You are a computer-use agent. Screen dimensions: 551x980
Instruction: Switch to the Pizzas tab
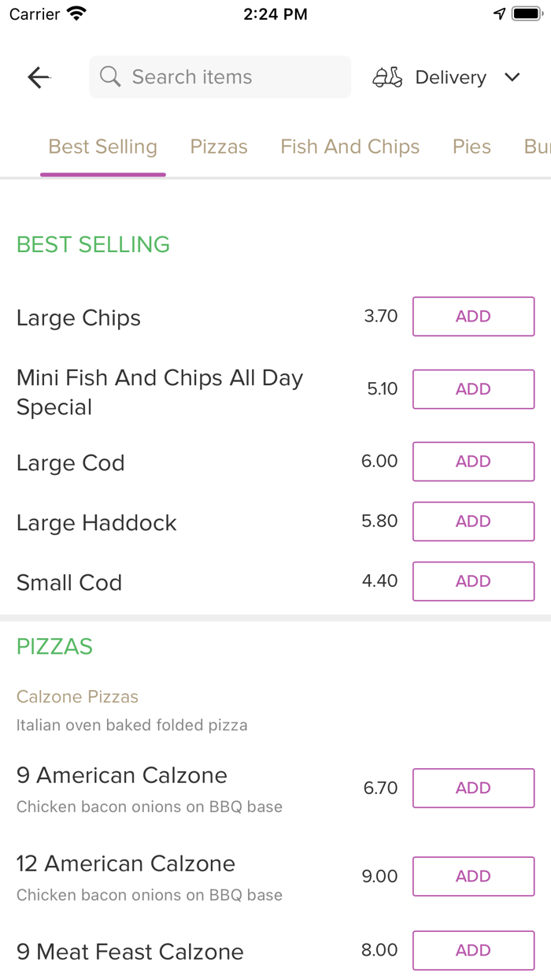click(x=219, y=147)
